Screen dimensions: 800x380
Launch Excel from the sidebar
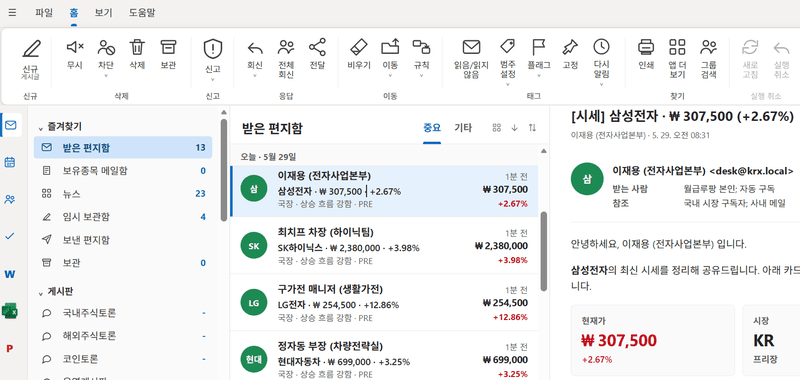point(10,311)
